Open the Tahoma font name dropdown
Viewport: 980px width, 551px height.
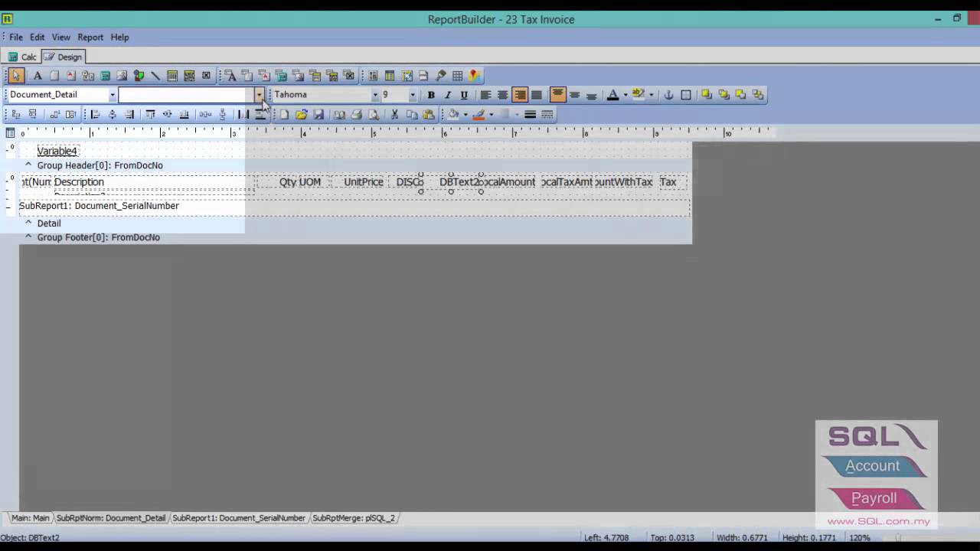click(375, 95)
